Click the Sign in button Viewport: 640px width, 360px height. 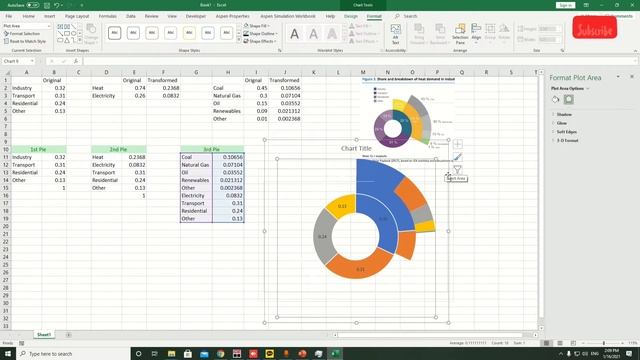(x=565, y=5)
